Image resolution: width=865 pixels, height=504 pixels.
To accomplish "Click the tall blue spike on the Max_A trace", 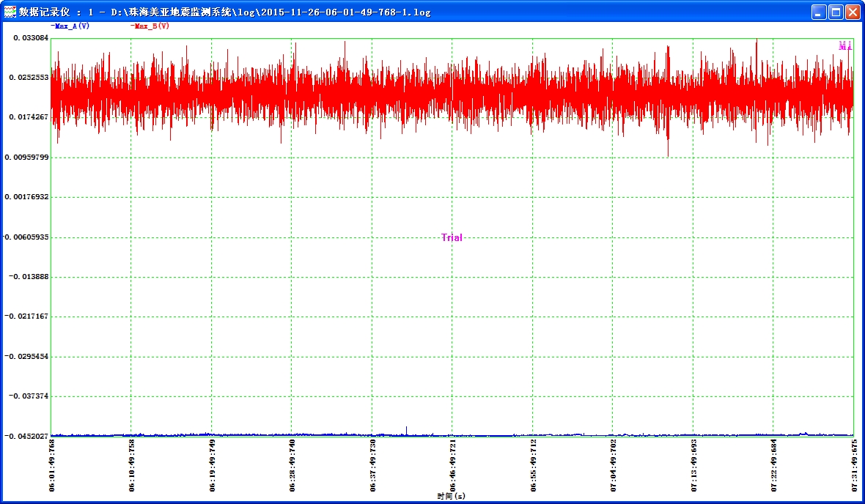I will pos(407,431).
